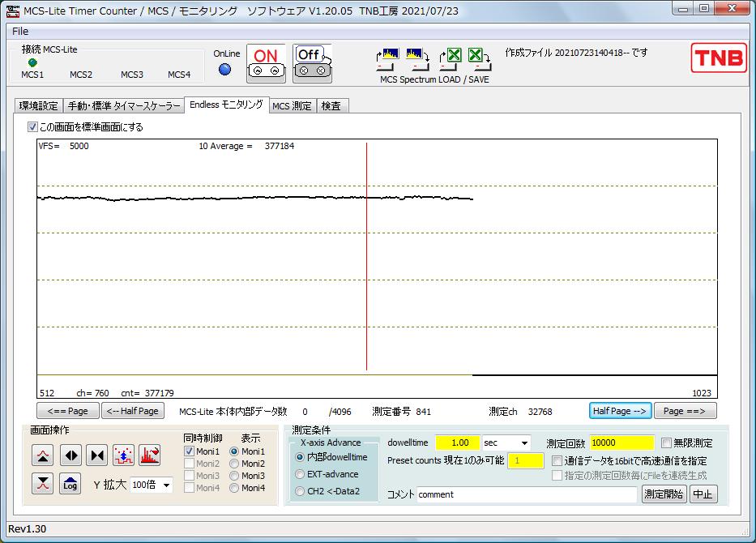The width and height of the screenshot is (756, 543).
Task: Select the Moni3 表示 radio button
Action: (234, 476)
